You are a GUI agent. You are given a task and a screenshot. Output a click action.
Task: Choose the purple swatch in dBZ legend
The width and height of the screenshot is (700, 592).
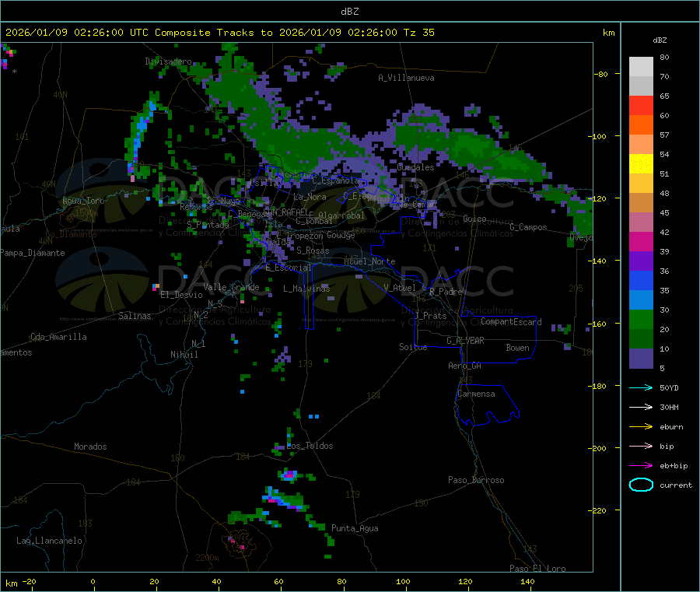point(641,261)
